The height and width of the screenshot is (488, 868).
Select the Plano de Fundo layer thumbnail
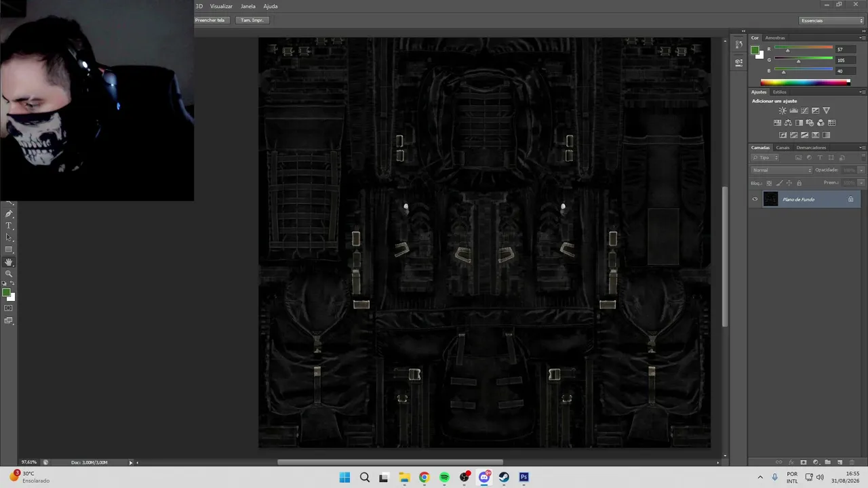point(770,199)
